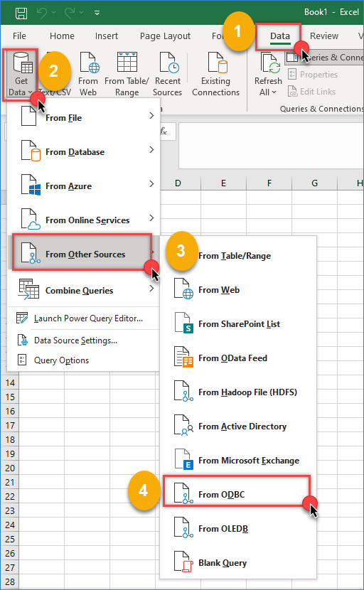This screenshot has height=590, width=364.
Task: Click the Hadoop File icon
Action: tap(183, 392)
